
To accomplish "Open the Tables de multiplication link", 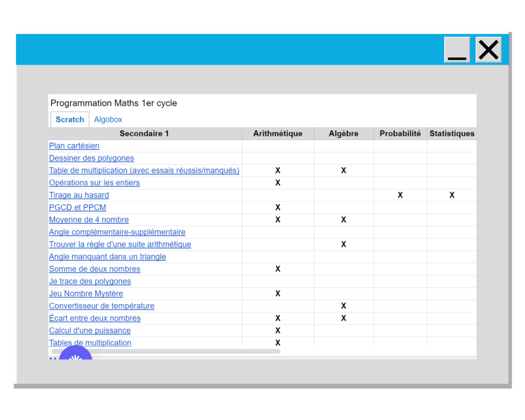I will click(90, 343).
